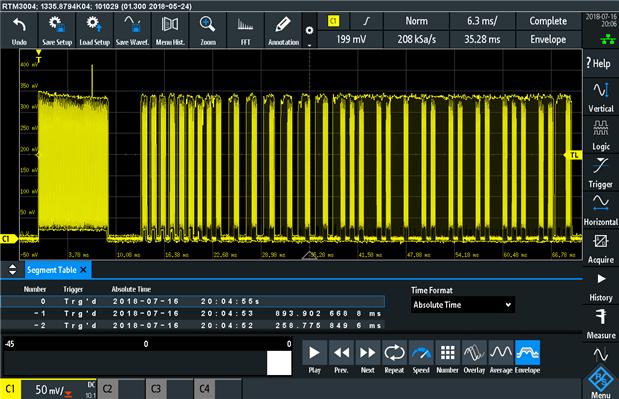Click the T trigger position marker
The width and height of the screenshot is (619, 399).
click(x=38, y=57)
